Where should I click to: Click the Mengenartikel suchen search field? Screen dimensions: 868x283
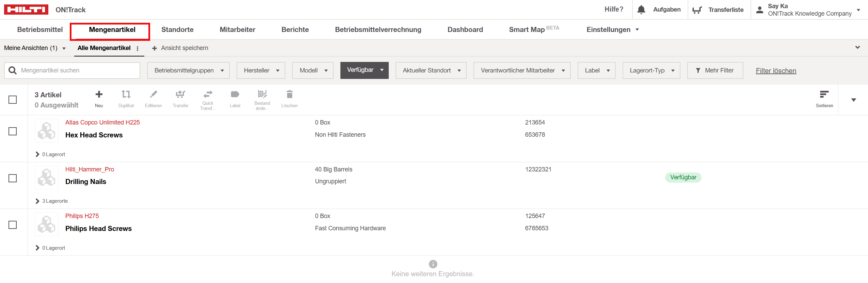pyautogui.click(x=78, y=70)
